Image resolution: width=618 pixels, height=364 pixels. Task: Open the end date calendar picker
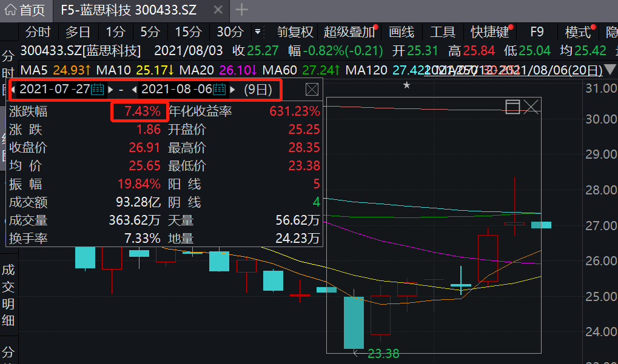pyautogui.click(x=219, y=90)
